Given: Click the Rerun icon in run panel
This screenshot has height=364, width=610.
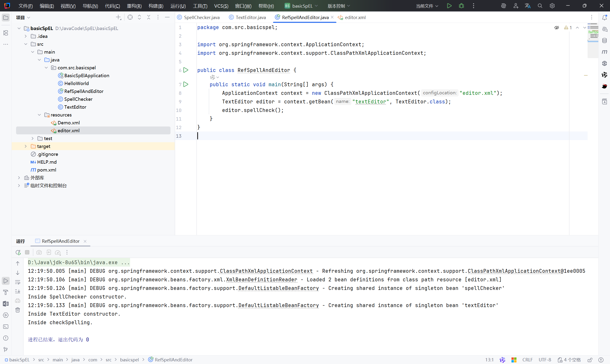Looking at the screenshot, I should 18,252.
